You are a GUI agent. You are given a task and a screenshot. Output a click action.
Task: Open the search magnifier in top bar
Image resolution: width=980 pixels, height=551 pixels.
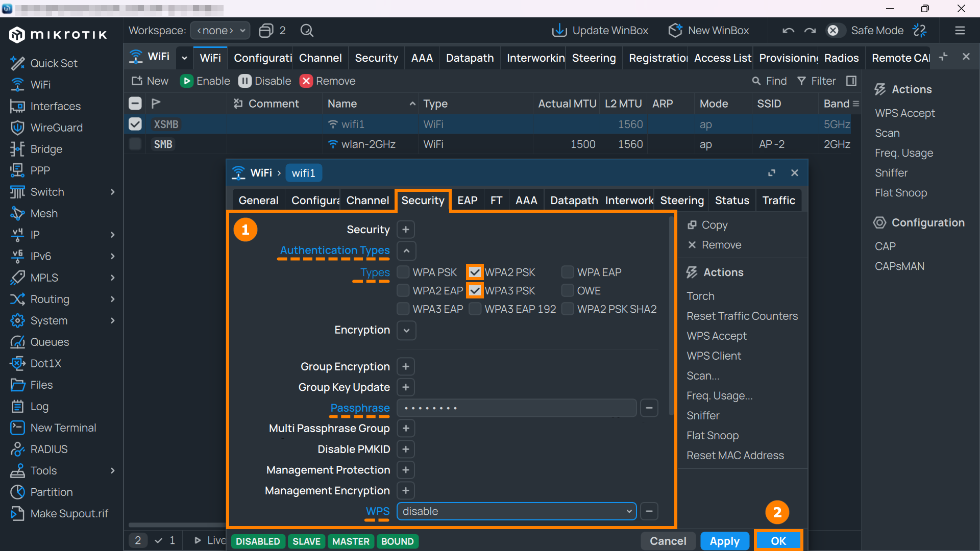(x=307, y=31)
